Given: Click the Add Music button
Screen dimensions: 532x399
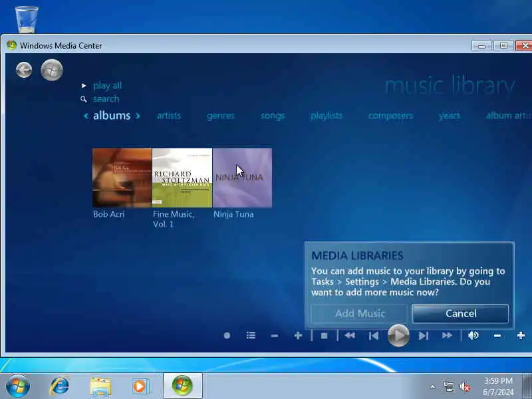Looking at the screenshot, I should 360,313.
